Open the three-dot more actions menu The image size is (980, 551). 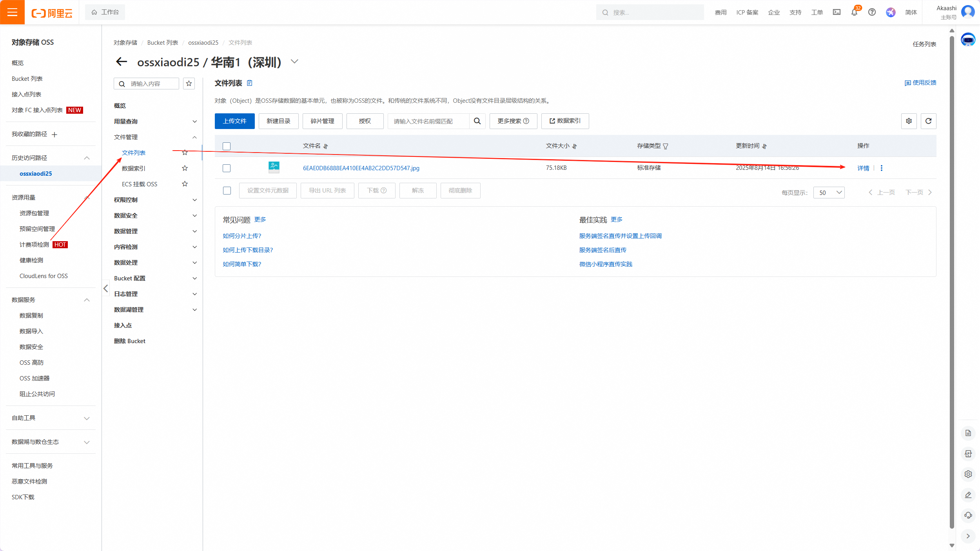click(x=882, y=168)
